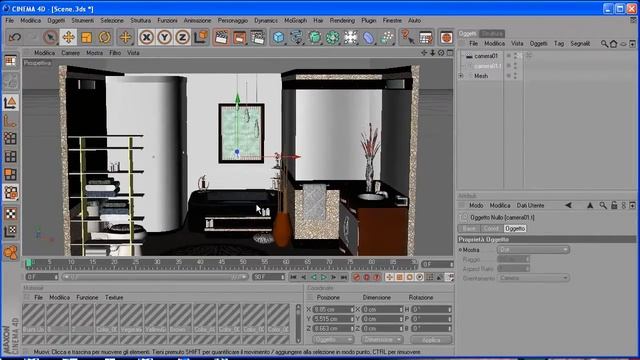Image resolution: width=640 pixels, height=360 pixels.
Task: Activate the Rotate tool in the toolbar
Action: (x=104, y=37)
